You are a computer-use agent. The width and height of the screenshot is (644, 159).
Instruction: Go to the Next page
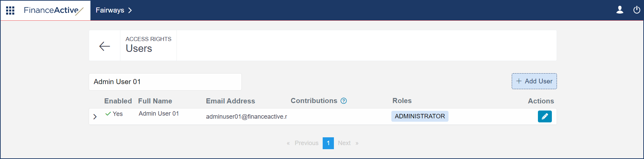click(x=344, y=143)
